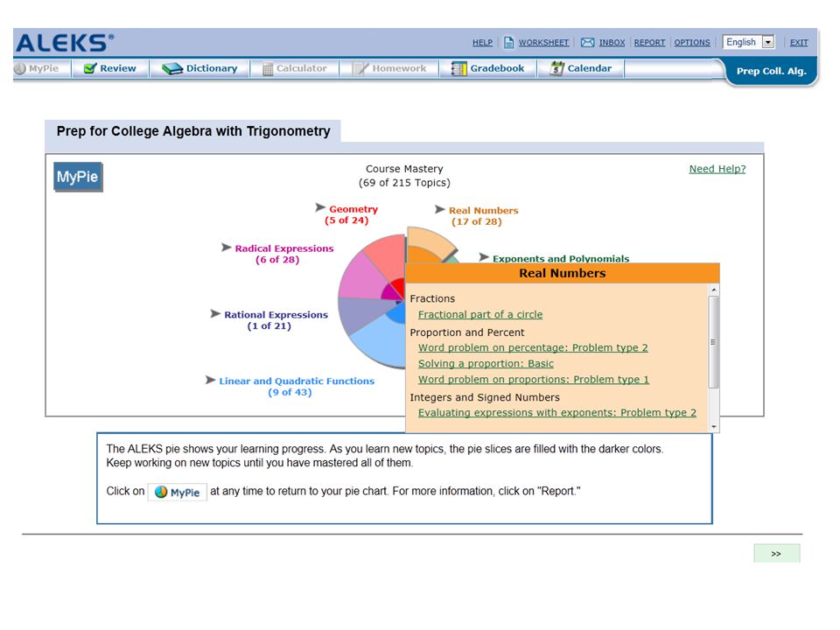Click the Rational Expressions arrow marker
This screenshot has height=630, width=840.
click(215, 313)
